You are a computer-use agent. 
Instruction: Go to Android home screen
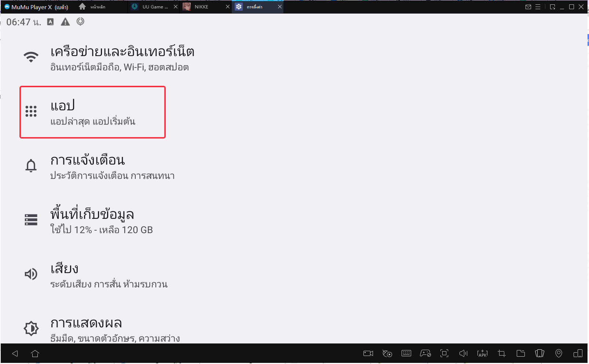(35, 353)
